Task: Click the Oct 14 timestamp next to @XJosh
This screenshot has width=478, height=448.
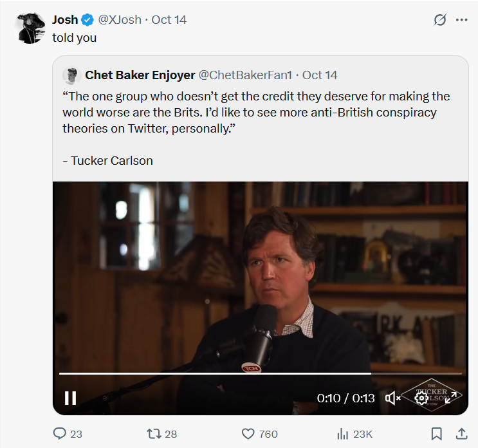Action: [x=169, y=20]
